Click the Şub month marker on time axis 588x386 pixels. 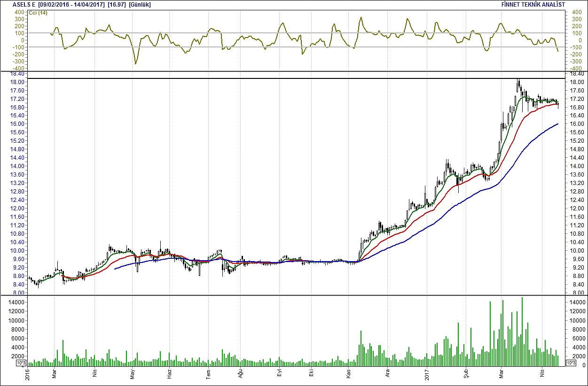tap(466, 374)
